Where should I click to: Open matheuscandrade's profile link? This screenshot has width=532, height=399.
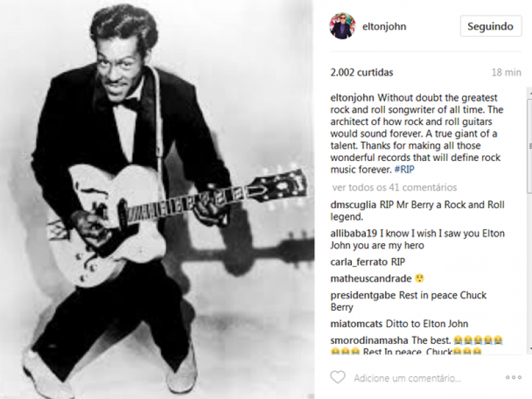point(371,279)
